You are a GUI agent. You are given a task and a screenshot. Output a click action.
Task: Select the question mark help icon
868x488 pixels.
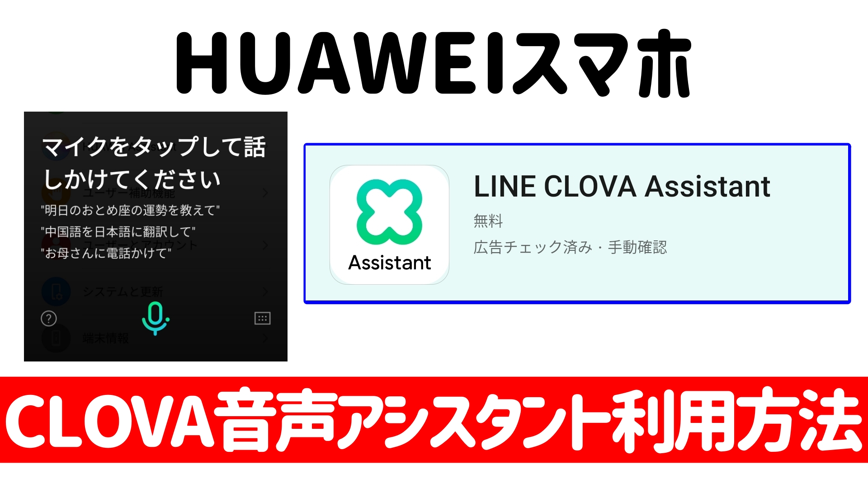click(x=48, y=318)
